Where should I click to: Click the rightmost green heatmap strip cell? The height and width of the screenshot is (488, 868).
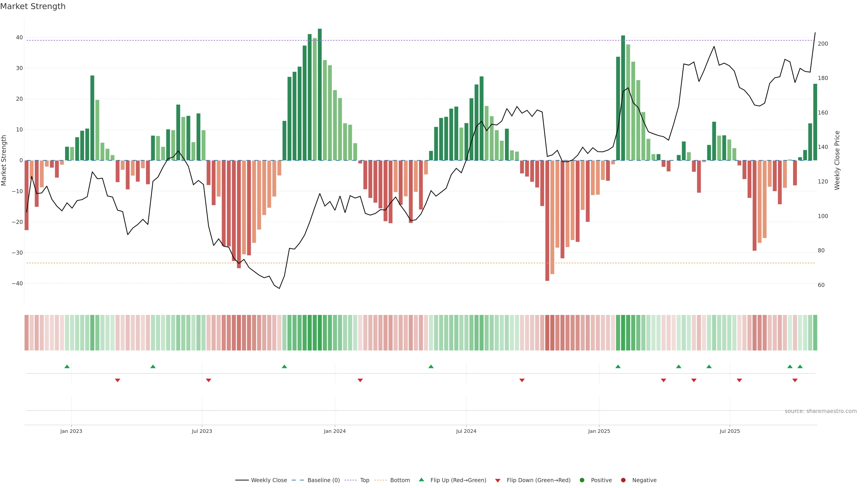[x=815, y=332]
